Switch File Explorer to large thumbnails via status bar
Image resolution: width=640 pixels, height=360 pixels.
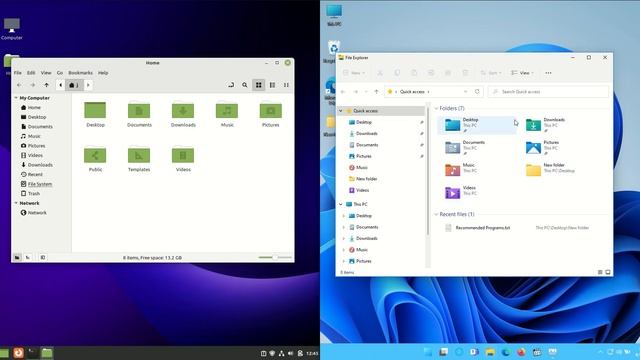[x=608, y=272]
